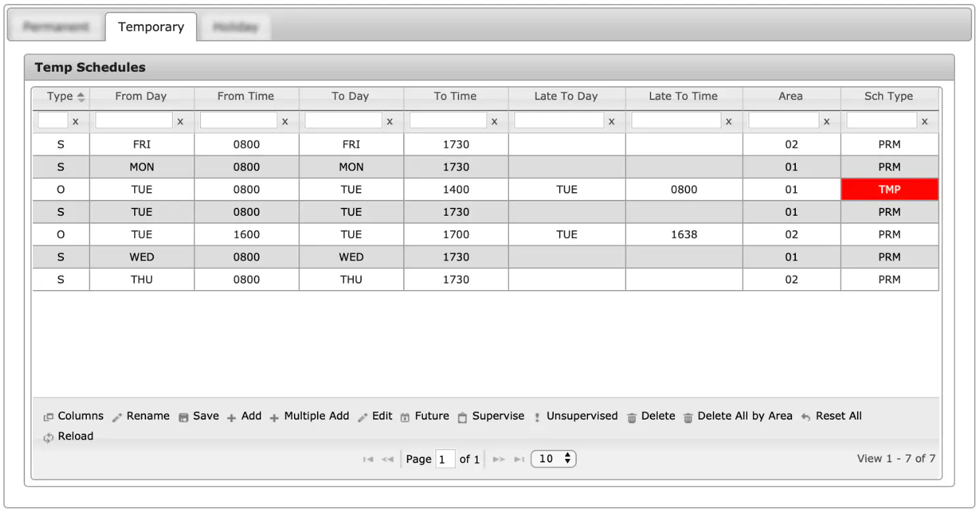
Task: Click the Save disk icon
Action: tap(184, 418)
